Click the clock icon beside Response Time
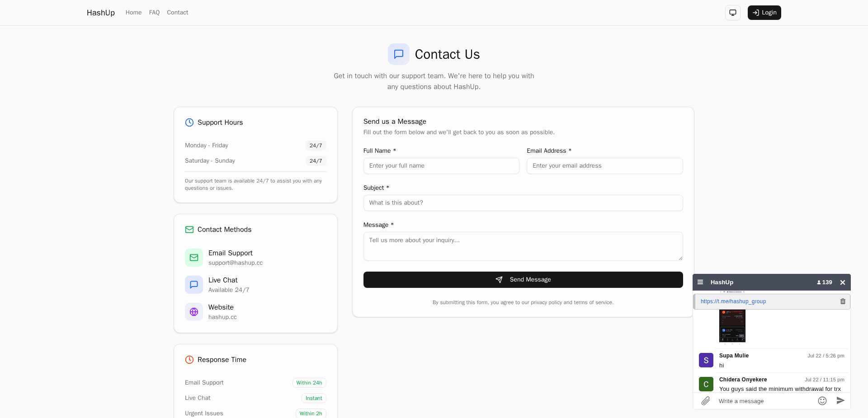868x418 pixels. [189, 359]
